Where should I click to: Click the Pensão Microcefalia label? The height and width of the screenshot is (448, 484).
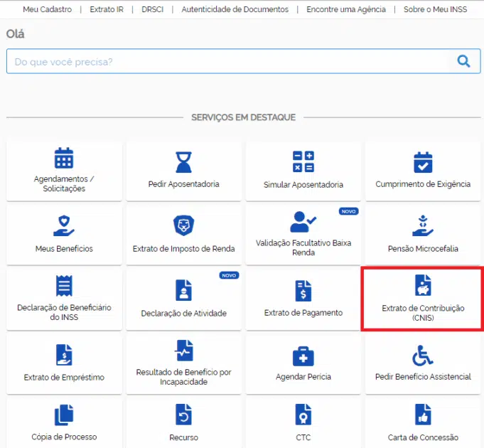[x=423, y=249]
